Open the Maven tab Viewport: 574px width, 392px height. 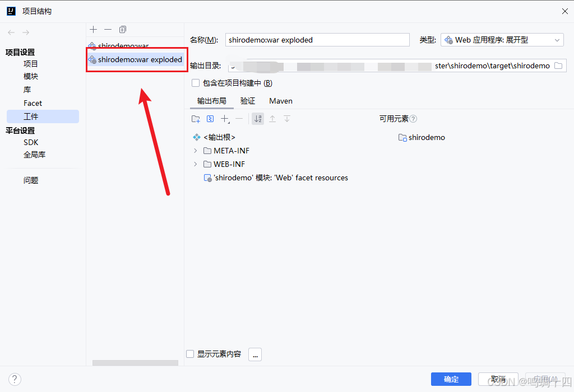(280, 101)
